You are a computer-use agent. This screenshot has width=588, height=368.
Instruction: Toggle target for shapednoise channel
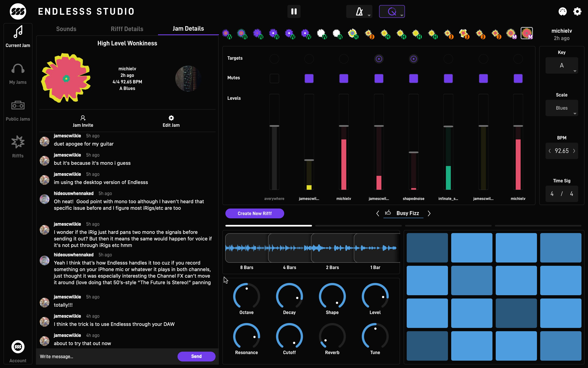pos(414,59)
